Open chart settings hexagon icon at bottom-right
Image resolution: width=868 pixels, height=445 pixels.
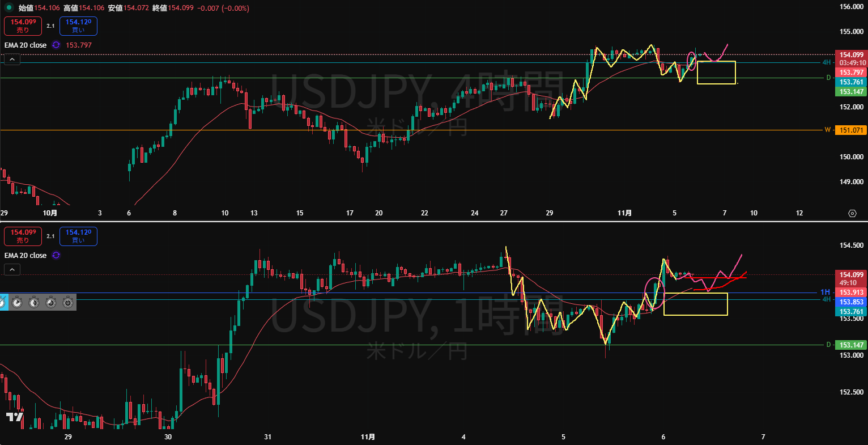point(852,213)
